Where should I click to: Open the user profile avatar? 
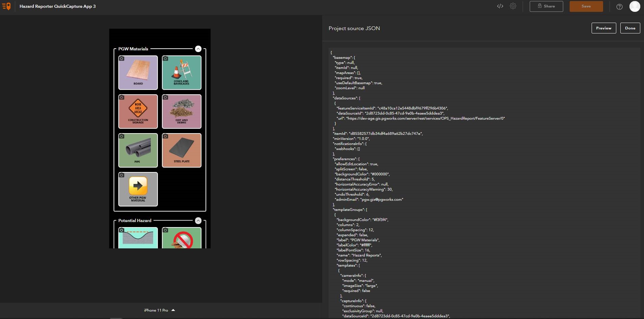pos(635,6)
